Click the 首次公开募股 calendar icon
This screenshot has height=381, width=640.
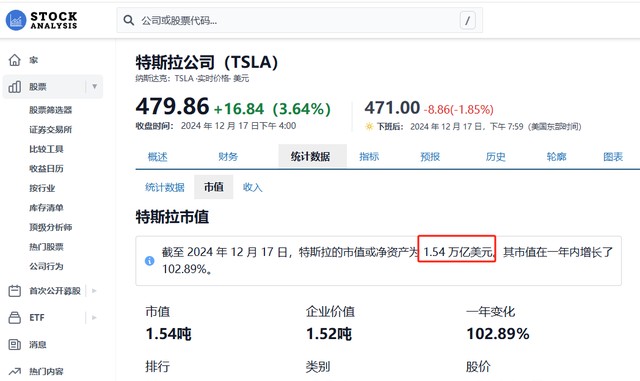click(15, 291)
